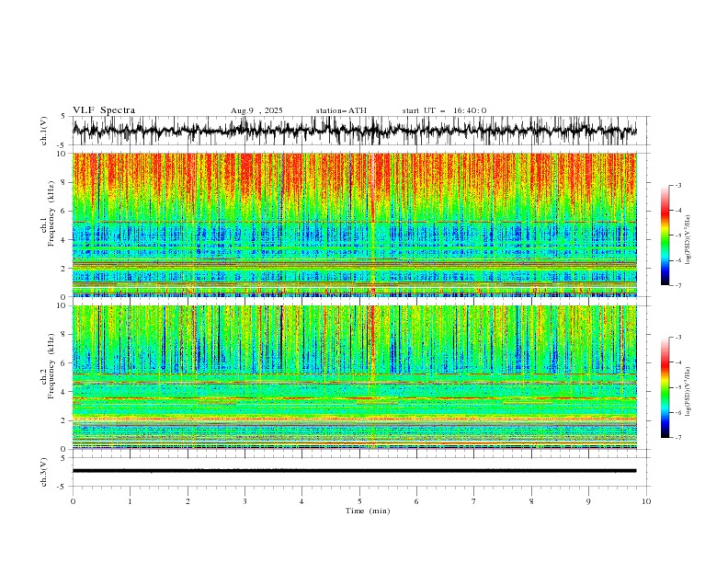Click the "6" tick on the ch.2 frequency axis
Viewport: 728px width, 563px height.
click(63, 362)
